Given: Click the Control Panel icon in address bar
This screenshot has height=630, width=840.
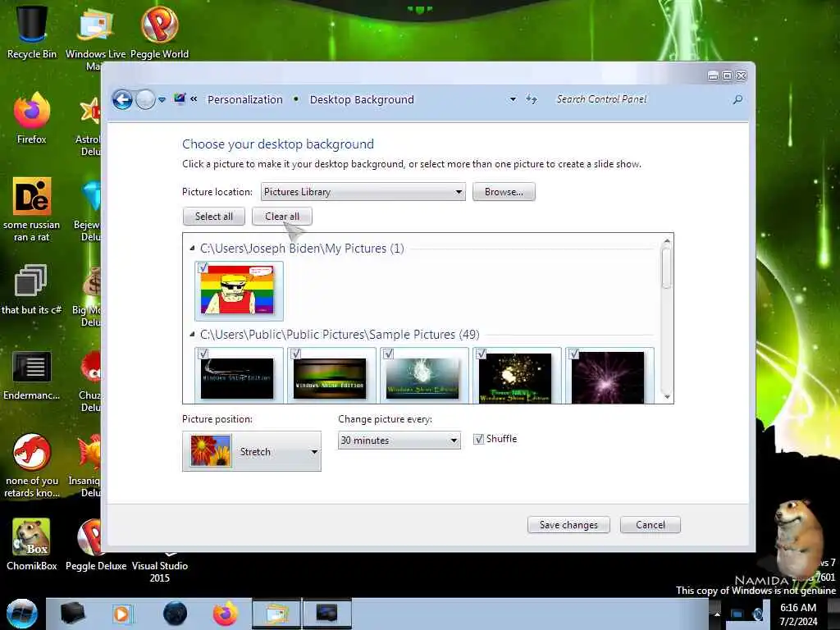Looking at the screenshot, I should pyautogui.click(x=180, y=99).
